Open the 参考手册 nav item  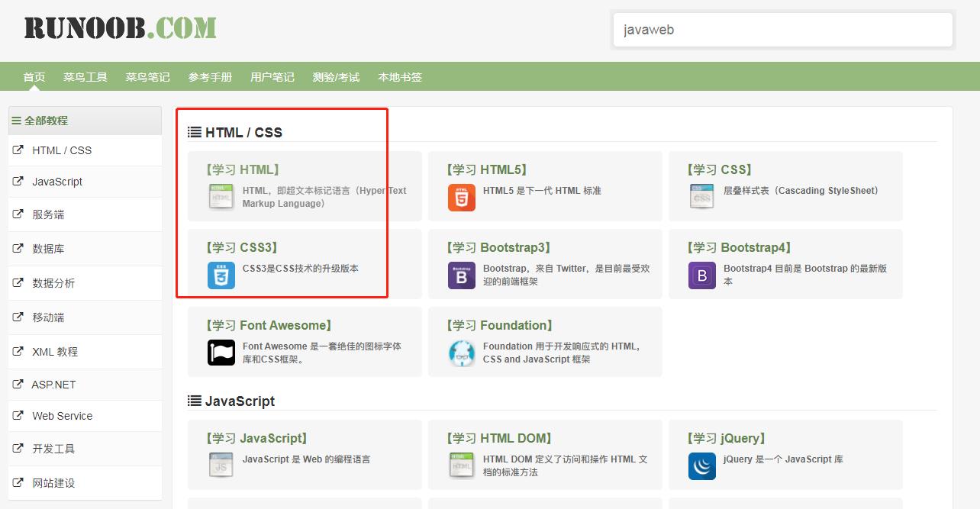(x=210, y=77)
